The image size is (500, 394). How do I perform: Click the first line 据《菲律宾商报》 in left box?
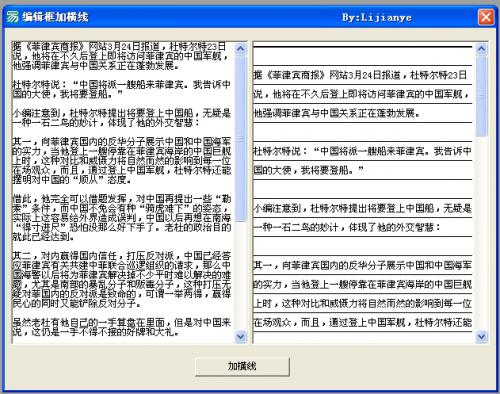[x=119, y=47]
